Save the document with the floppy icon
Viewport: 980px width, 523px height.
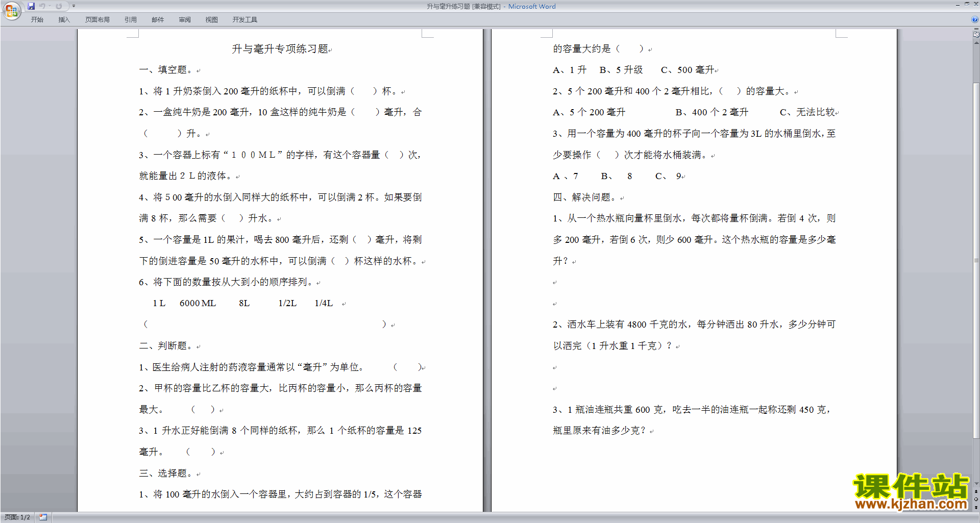[31, 6]
